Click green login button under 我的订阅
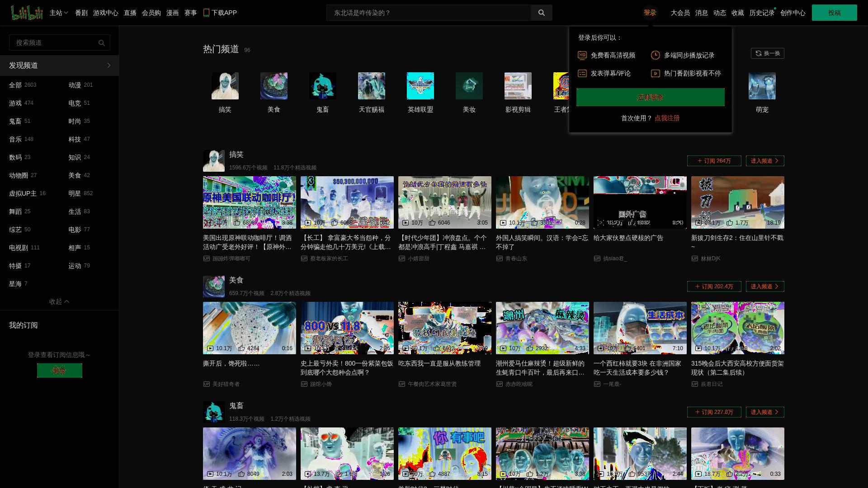 tap(60, 371)
